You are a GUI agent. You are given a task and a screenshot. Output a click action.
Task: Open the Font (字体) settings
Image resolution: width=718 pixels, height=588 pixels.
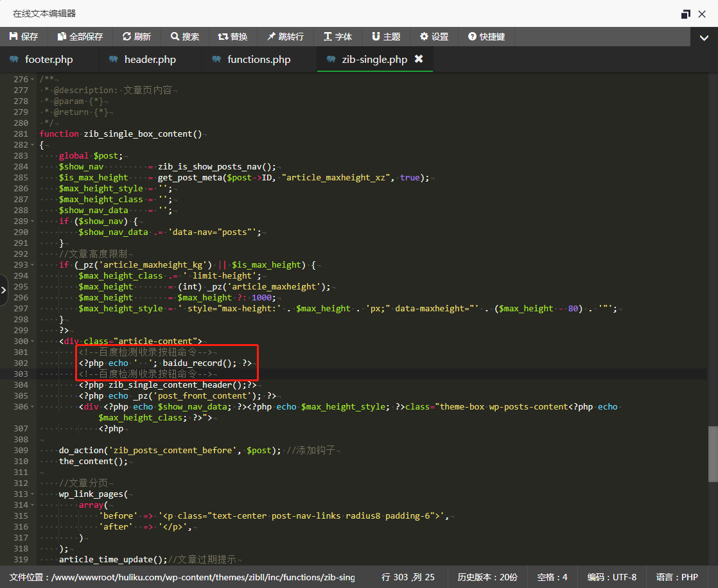338,37
